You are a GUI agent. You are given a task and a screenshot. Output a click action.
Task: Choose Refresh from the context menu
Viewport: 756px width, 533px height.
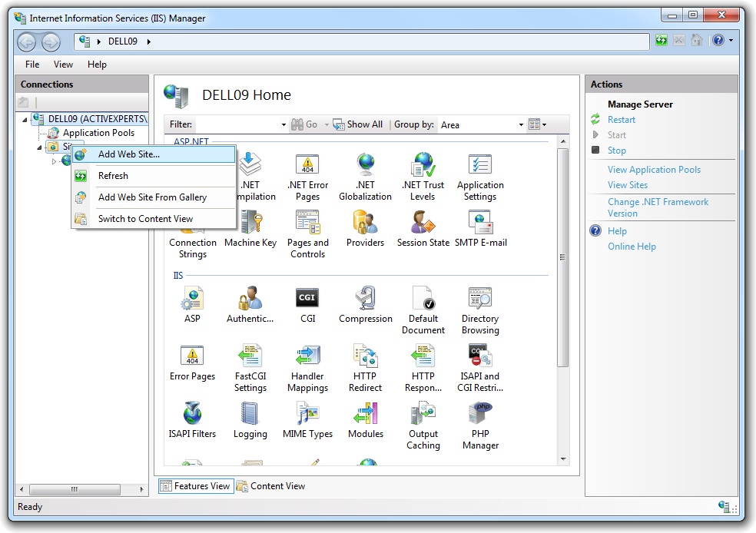[x=154, y=176]
